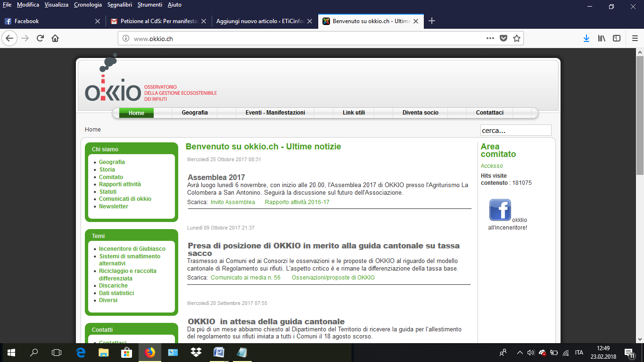The image size is (644, 362).
Task: Open the Comitato sidebar link
Action: (x=111, y=177)
